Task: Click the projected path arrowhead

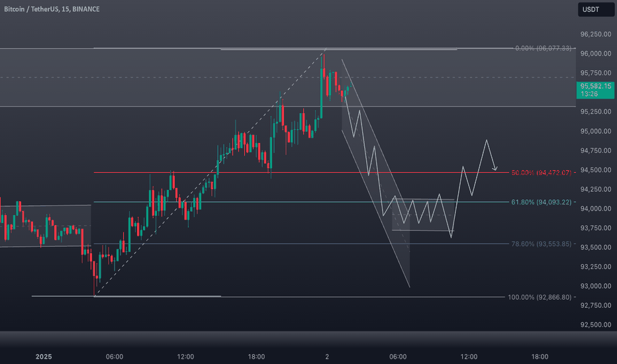Action: click(x=495, y=168)
